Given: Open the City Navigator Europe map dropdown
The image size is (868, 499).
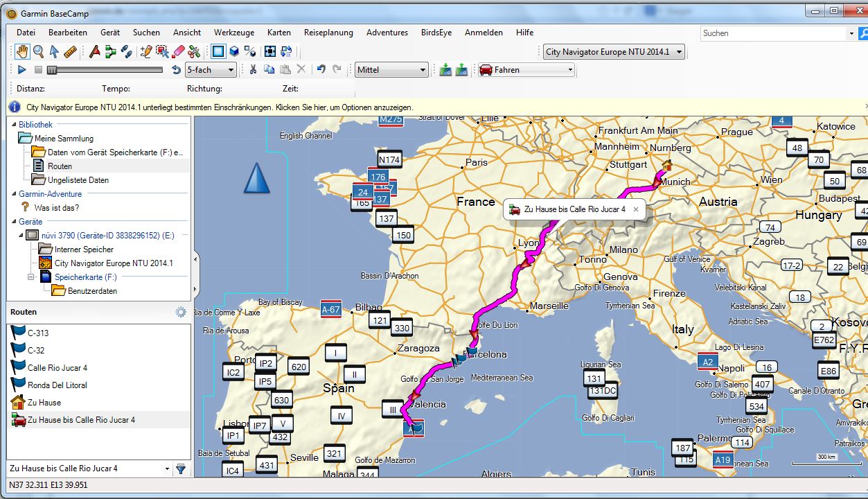Looking at the screenshot, I should (613, 51).
